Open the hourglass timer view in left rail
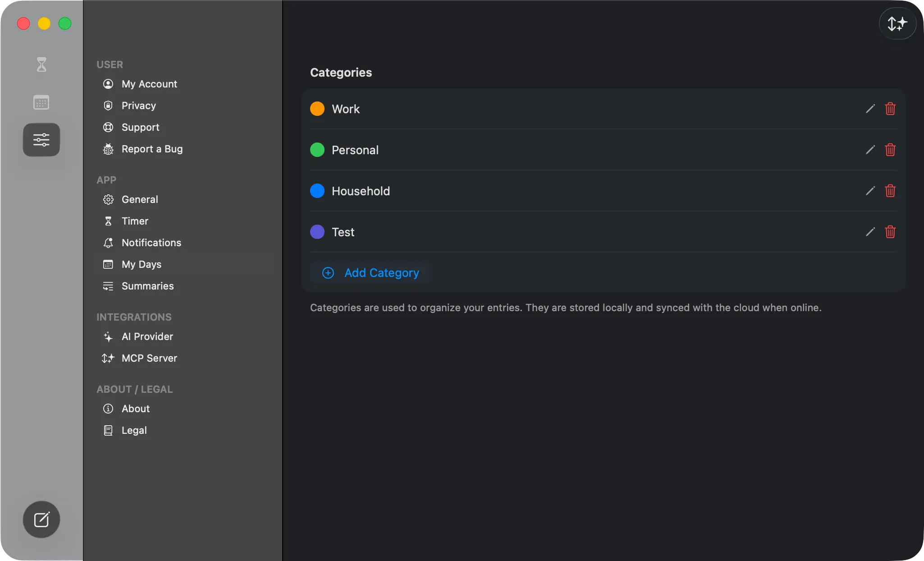 click(x=41, y=64)
